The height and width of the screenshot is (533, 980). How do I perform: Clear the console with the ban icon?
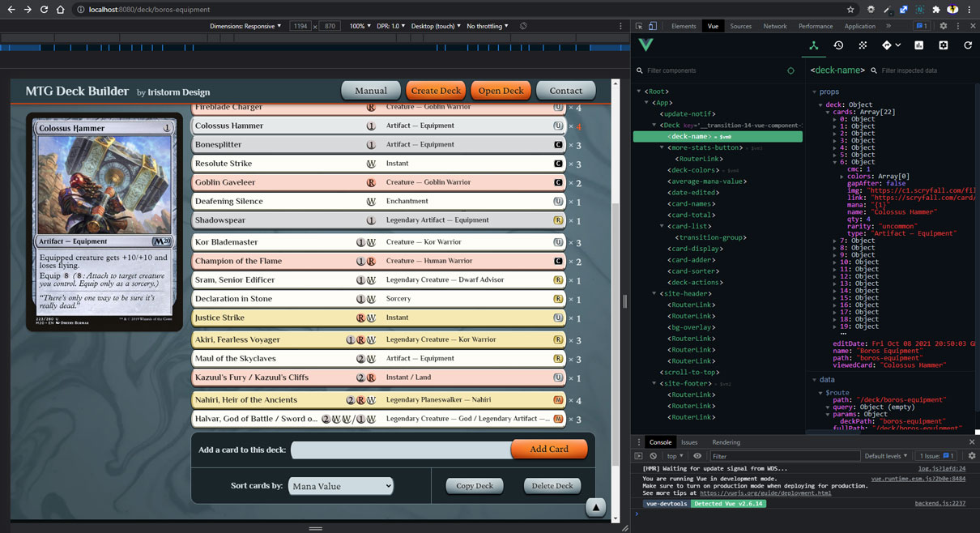[x=653, y=456]
